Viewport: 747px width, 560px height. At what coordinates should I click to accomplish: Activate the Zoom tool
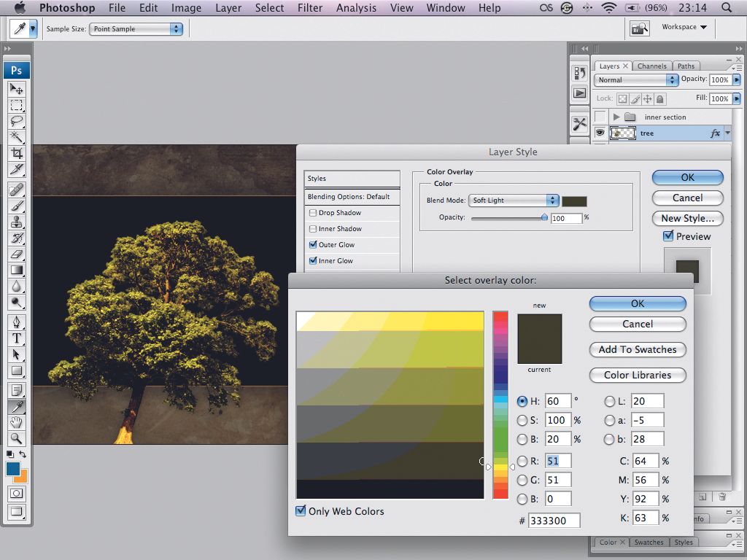click(16, 439)
